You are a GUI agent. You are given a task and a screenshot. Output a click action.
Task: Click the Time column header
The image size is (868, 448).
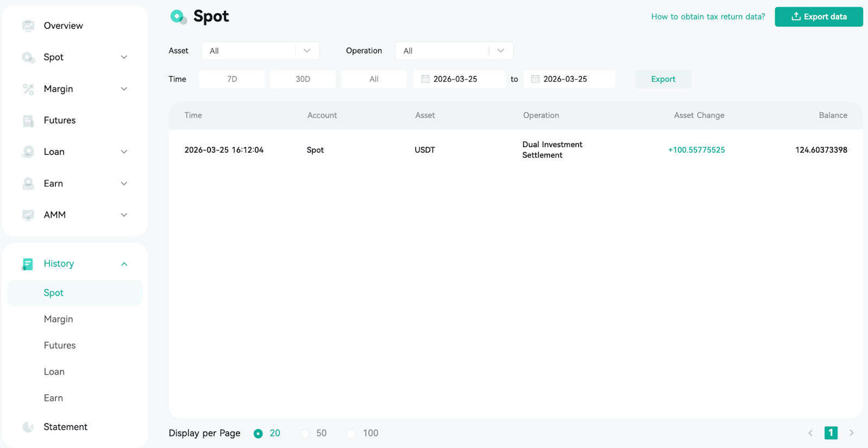[x=193, y=115]
